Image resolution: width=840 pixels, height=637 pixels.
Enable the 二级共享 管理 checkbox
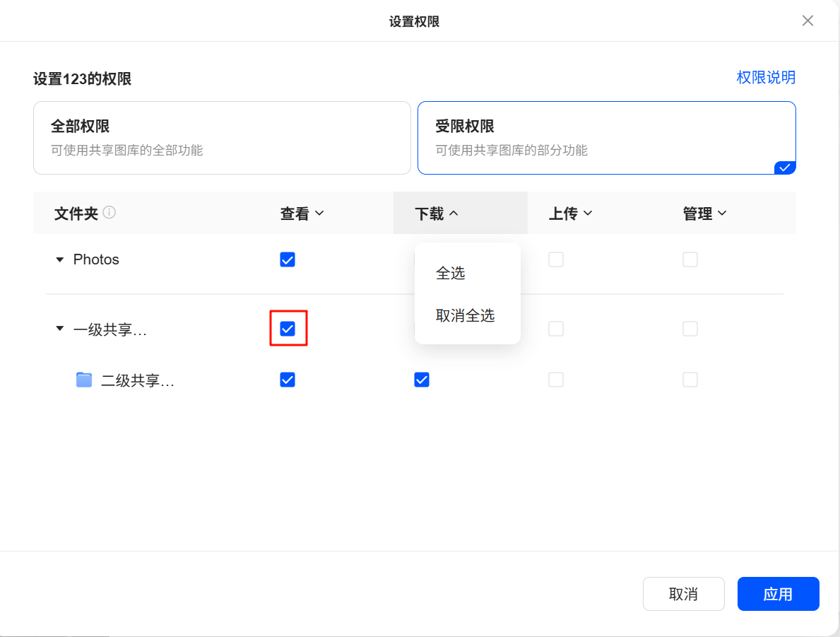coord(690,380)
